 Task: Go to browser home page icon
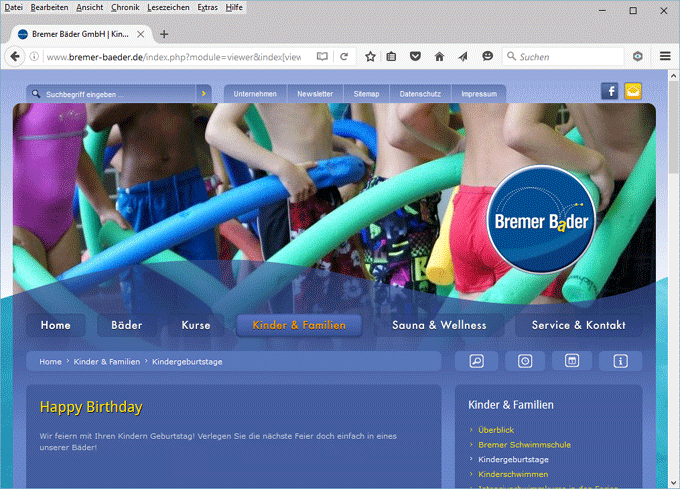point(439,56)
